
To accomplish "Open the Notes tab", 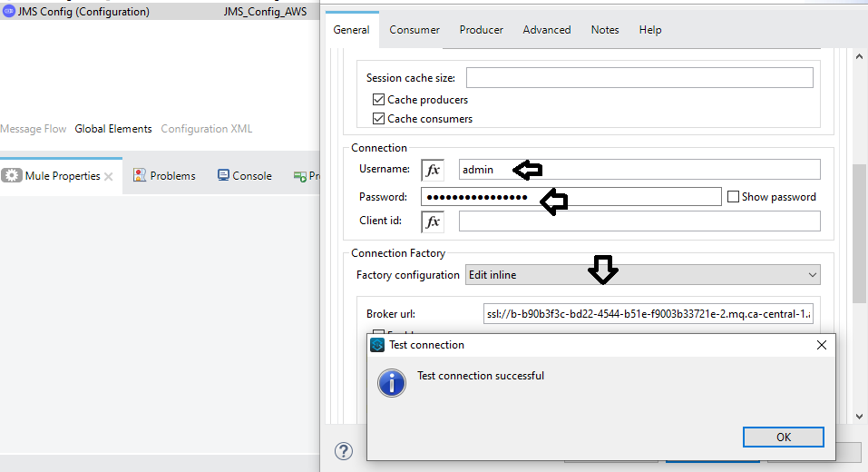I will pos(605,30).
